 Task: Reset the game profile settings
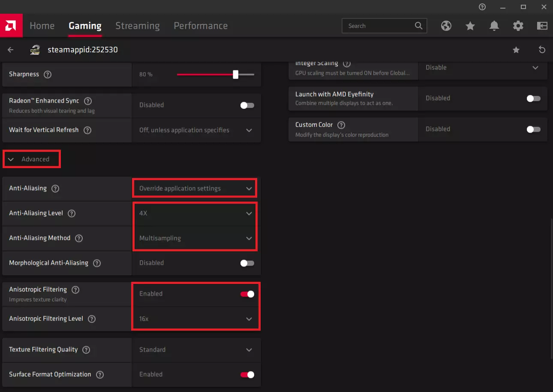542,50
